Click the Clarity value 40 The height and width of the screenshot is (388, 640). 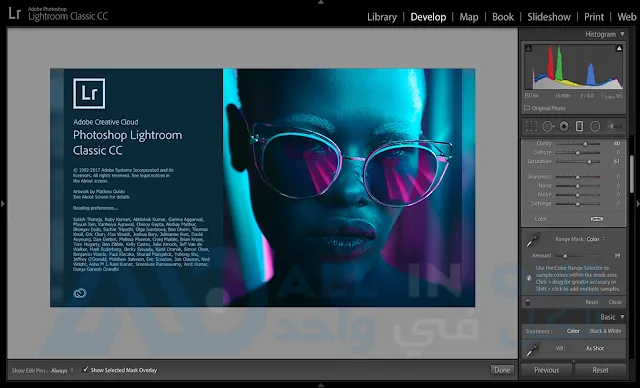click(x=617, y=143)
